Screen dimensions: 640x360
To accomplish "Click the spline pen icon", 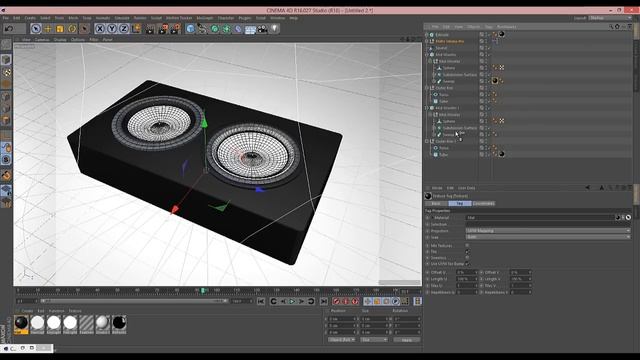I will tap(202, 29).
